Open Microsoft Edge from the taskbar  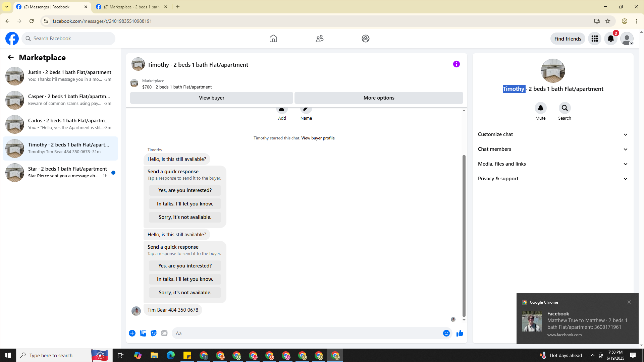pyautogui.click(x=171, y=355)
